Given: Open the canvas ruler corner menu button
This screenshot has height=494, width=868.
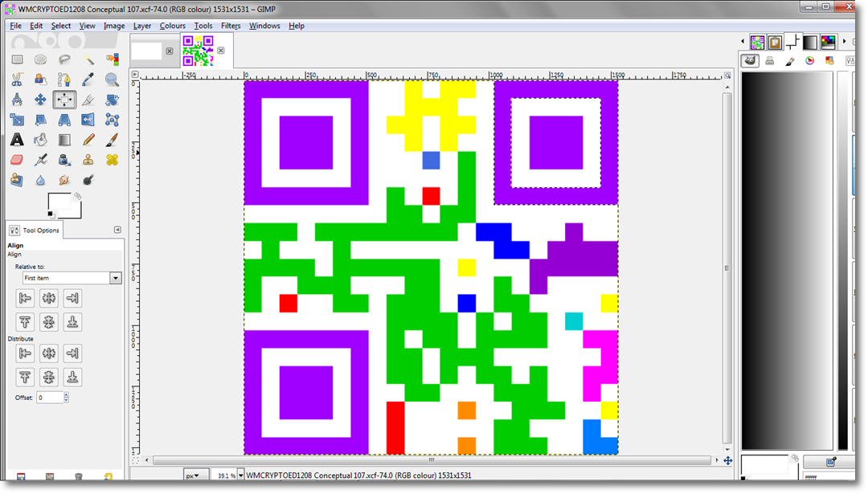Looking at the screenshot, I should click(x=135, y=74).
